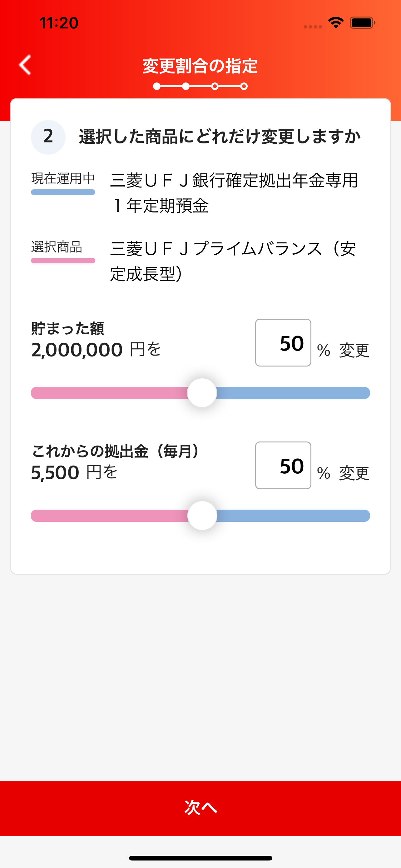Tap the battery status icon
Viewport: 401px width, 868px height.
click(362, 22)
